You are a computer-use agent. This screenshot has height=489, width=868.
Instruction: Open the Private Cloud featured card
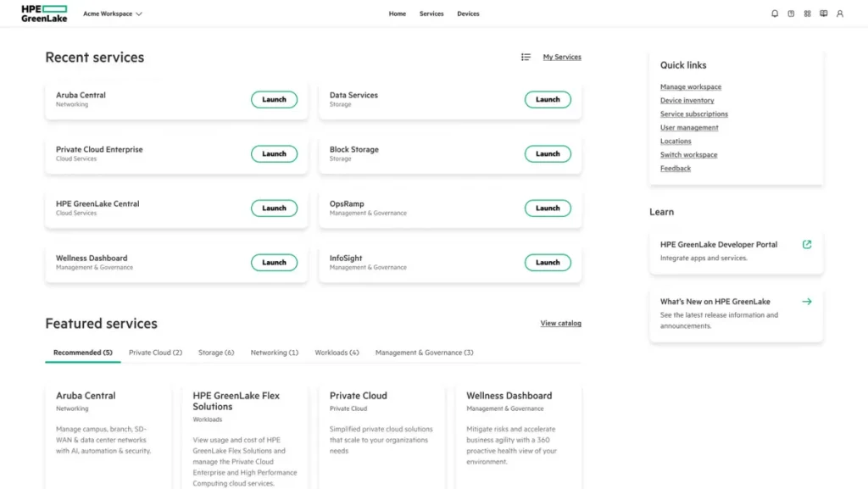(381, 437)
